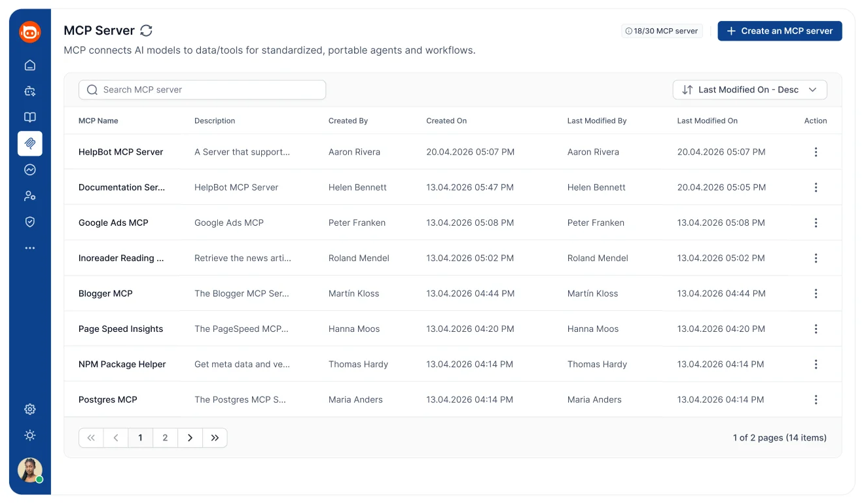Jump to the last page
Screen dimensions: 864x504
215,438
